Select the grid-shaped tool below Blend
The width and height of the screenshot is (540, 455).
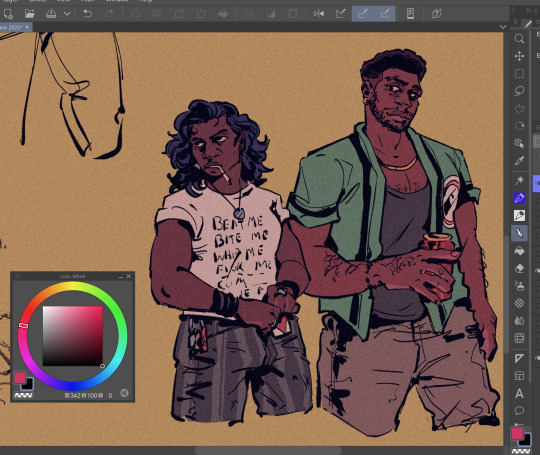pos(519,338)
